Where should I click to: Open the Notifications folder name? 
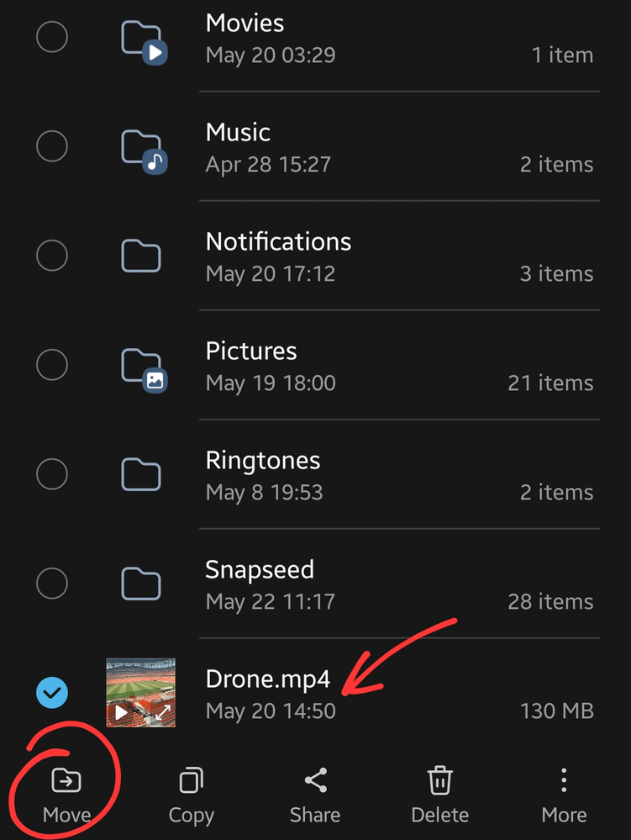pos(278,242)
